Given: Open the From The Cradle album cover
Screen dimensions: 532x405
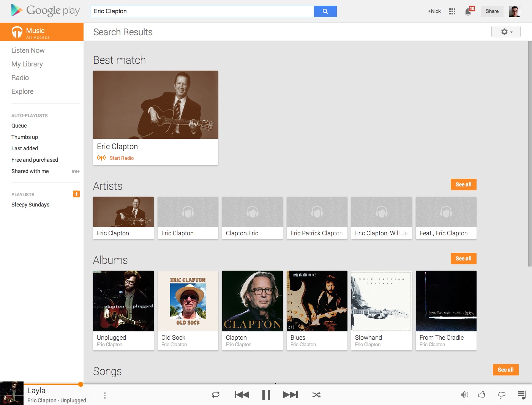Looking at the screenshot, I should pyautogui.click(x=446, y=301).
